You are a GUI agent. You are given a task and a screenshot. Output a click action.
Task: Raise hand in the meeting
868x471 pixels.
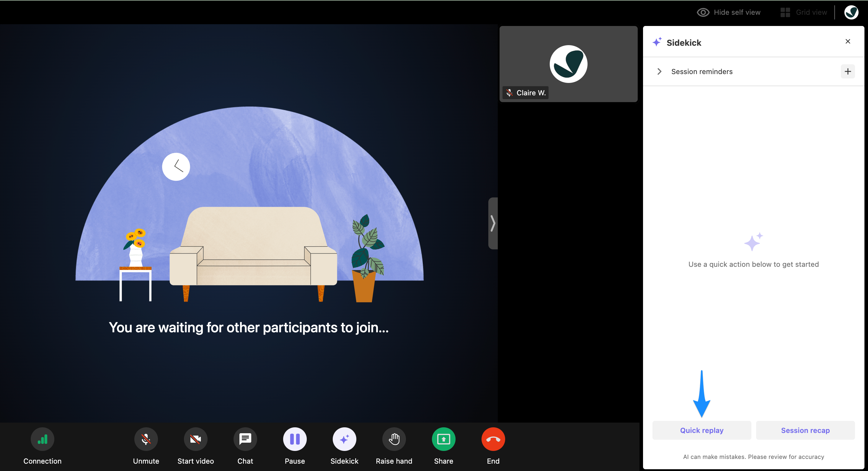394,439
